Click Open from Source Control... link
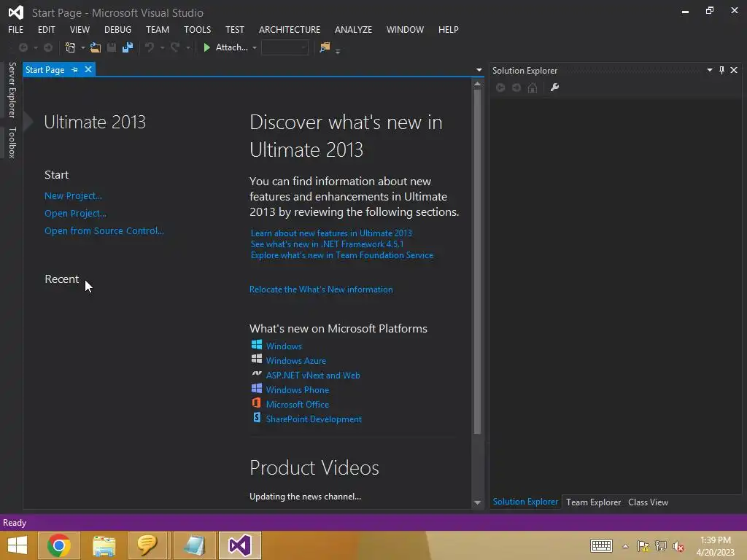 pyautogui.click(x=104, y=230)
